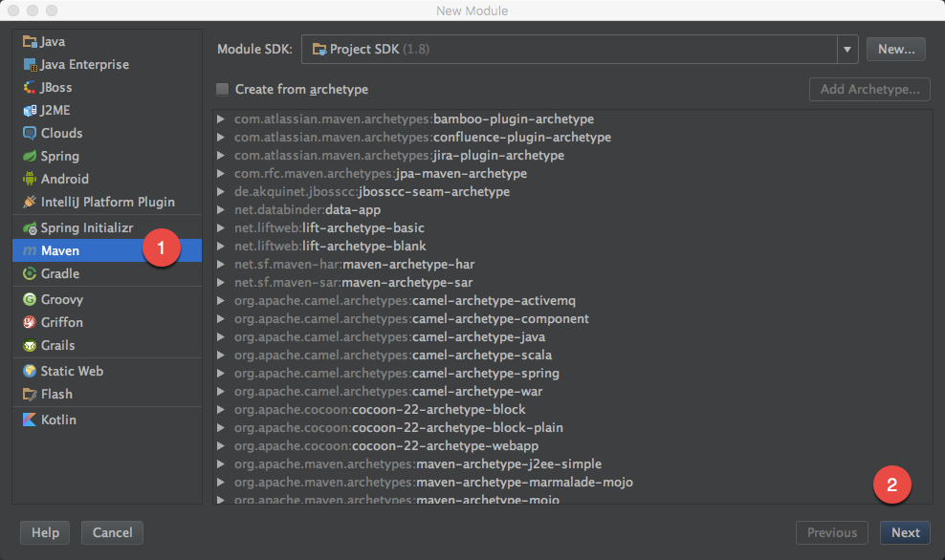The width and height of the screenshot is (945, 560).
Task: Select cocoon-22-archetype-block-plain archetype
Action: [x=399, y=427]
